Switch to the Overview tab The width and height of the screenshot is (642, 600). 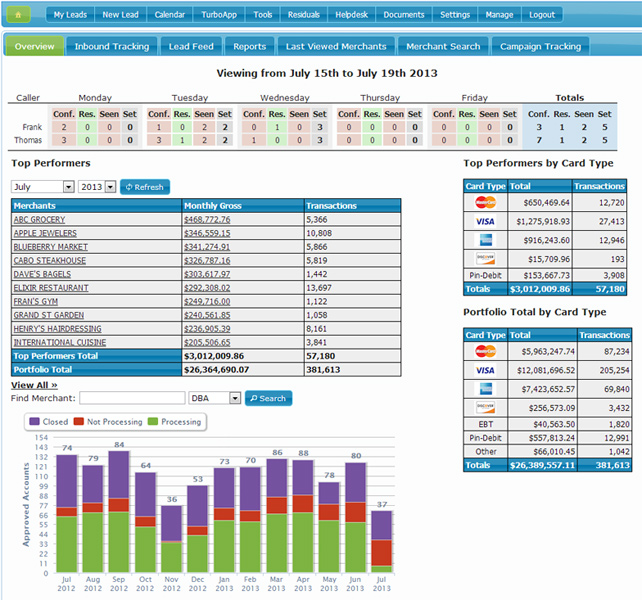click(x=34, y=46)
